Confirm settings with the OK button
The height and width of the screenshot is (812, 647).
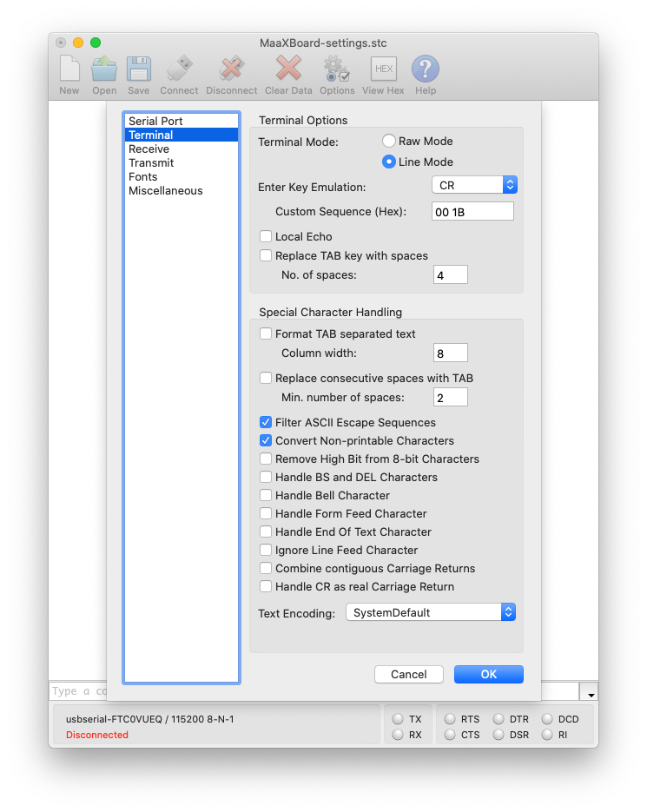488,674
